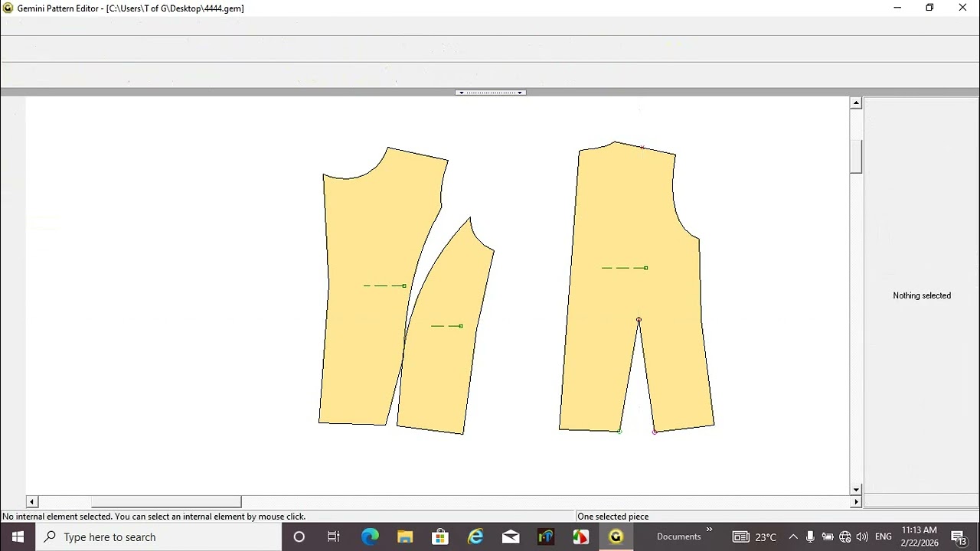Open the network globe tray icon
The width and height of the screenshot is (980, 551).
pyautogui.click(x=845, y=536)
